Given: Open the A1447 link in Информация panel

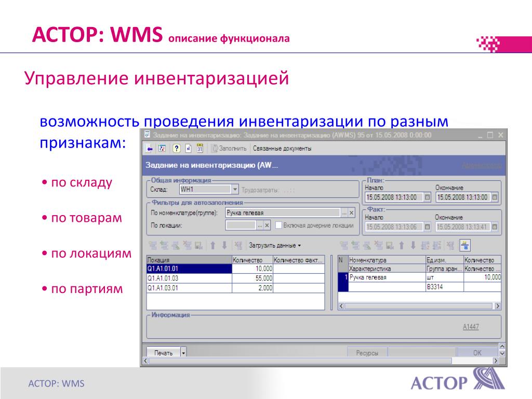Looking at the screenshot, I should (471, 327).
